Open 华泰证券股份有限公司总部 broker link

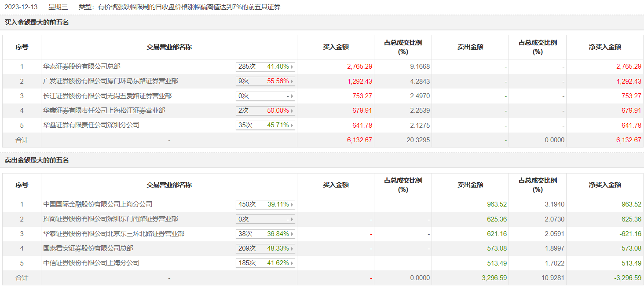[x=82, y=66]
